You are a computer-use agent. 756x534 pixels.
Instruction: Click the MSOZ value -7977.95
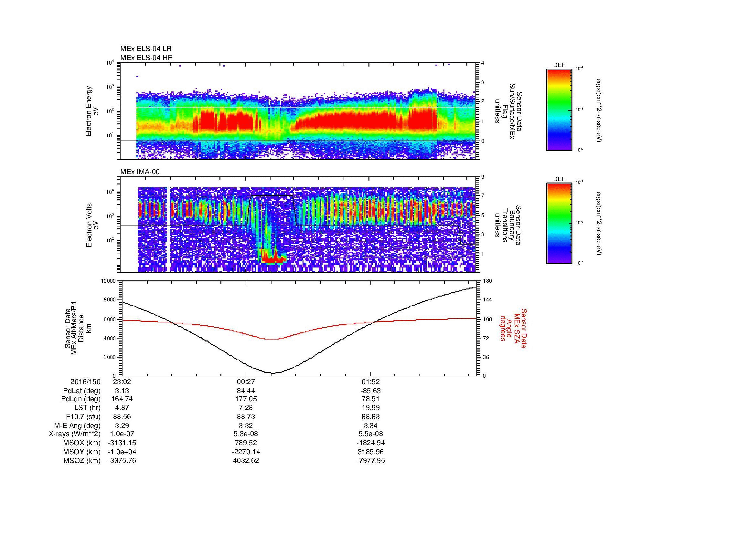[x=370, y=461]
